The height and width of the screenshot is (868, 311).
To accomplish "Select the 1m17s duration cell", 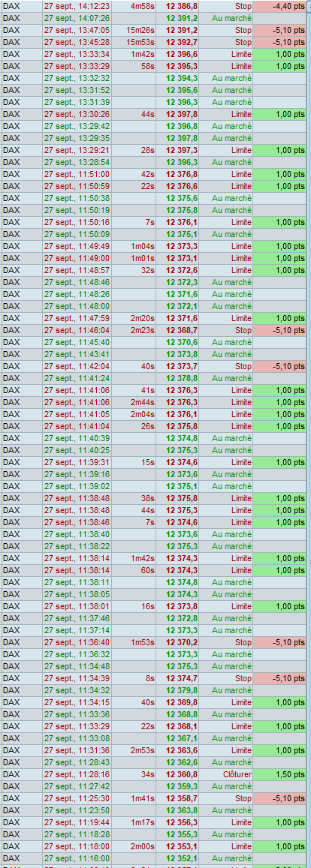I will pos(134,821).
